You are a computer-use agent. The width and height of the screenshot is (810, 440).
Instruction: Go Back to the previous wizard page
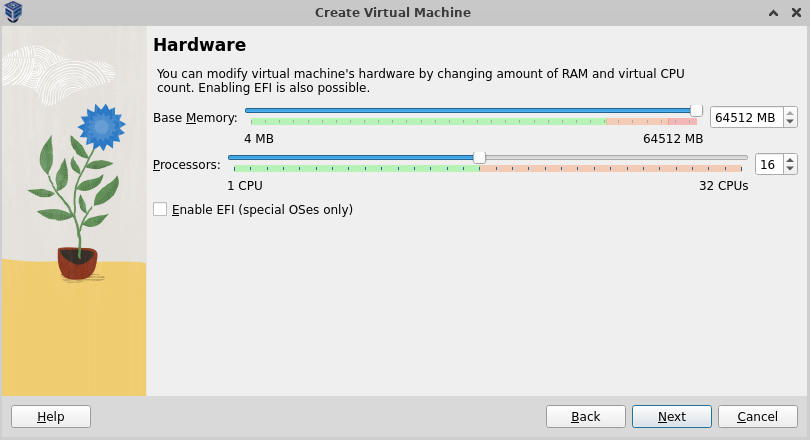point(586,416)
